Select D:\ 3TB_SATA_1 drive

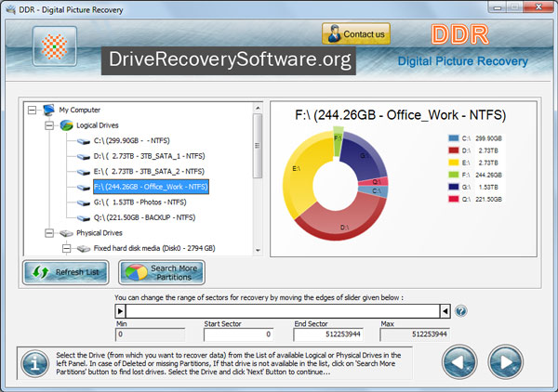coord(149,156)
